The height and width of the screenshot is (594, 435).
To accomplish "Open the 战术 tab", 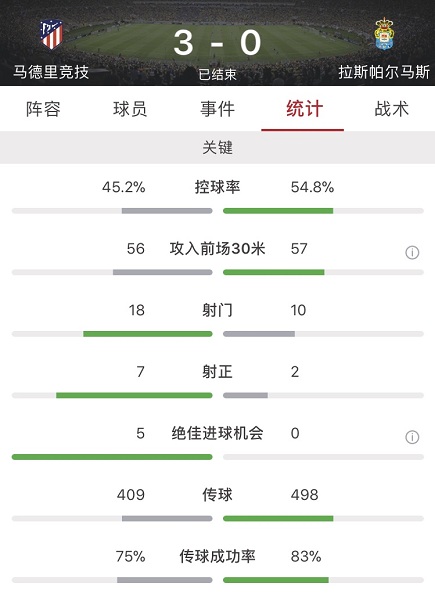I will click(391, 109).
